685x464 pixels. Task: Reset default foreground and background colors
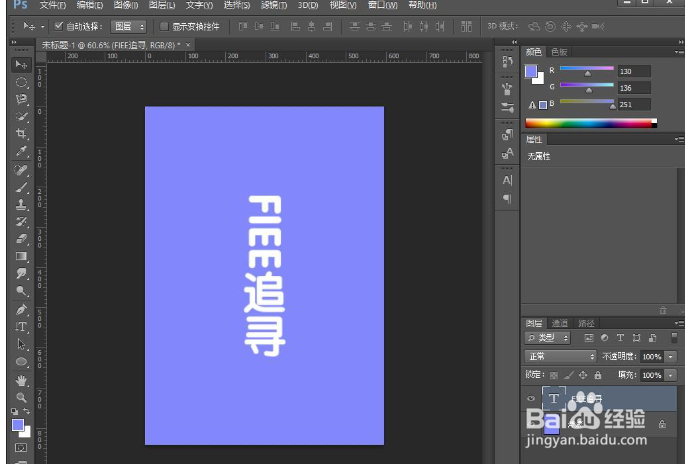[x=15, y=411]
